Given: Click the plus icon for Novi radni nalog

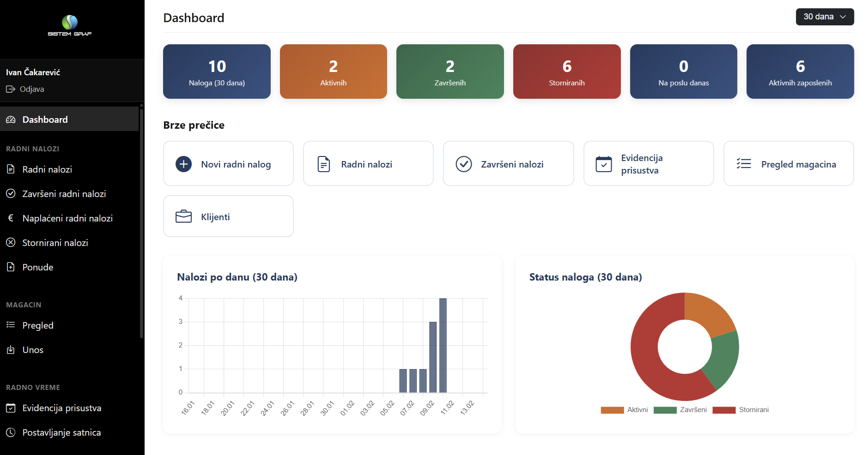Looking at the screenshot, I should pyautogui.click(x=183, y=164).
